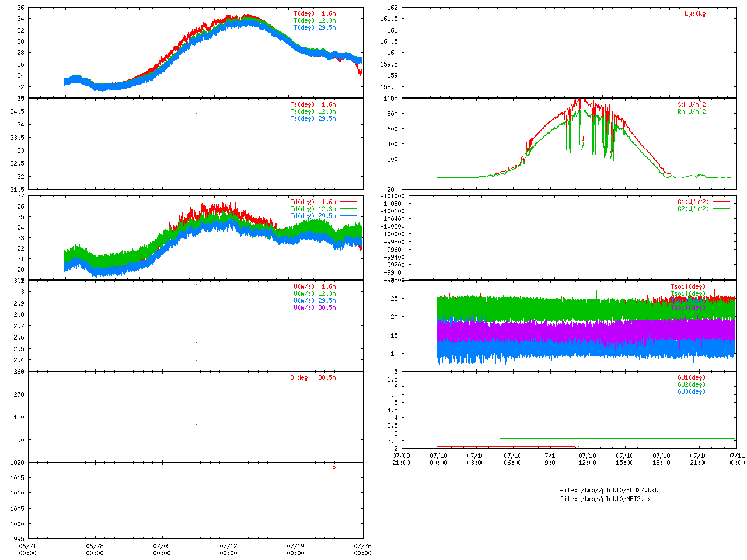Click the green Rn(W/m^2) legend line
747x560 pixels.
[721, 111]
